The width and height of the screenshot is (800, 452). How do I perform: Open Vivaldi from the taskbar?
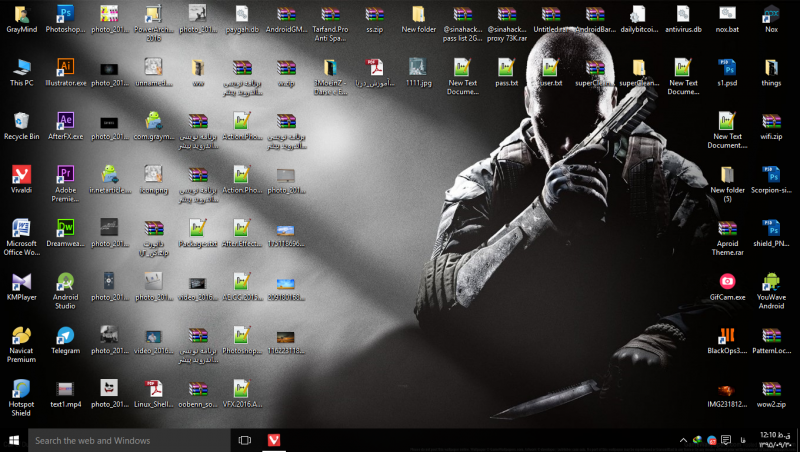274,440
